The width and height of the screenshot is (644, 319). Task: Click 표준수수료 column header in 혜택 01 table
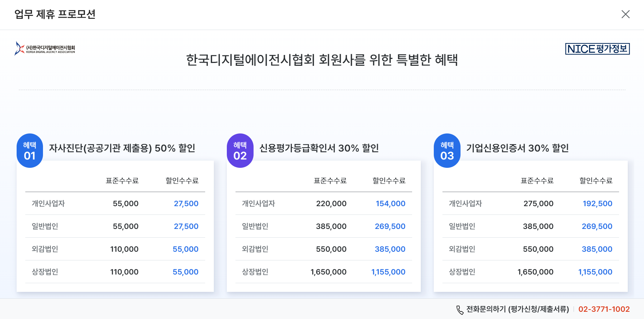(x=122, y=180)
